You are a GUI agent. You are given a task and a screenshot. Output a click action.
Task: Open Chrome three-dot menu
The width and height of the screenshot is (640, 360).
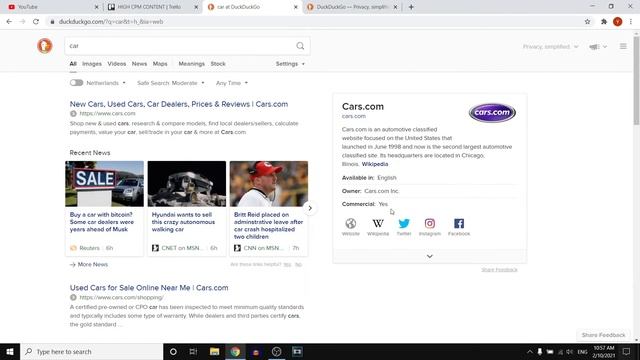click(631, 22)
